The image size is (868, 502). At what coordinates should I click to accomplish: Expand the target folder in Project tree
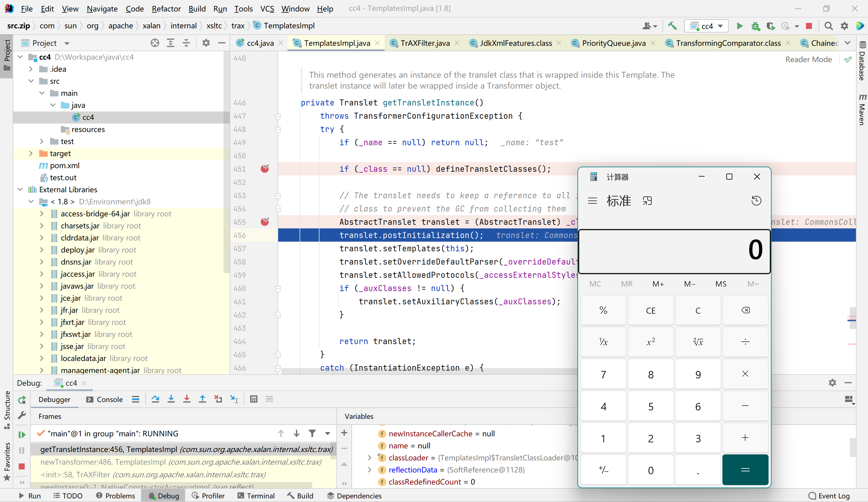tap(31, 153)
